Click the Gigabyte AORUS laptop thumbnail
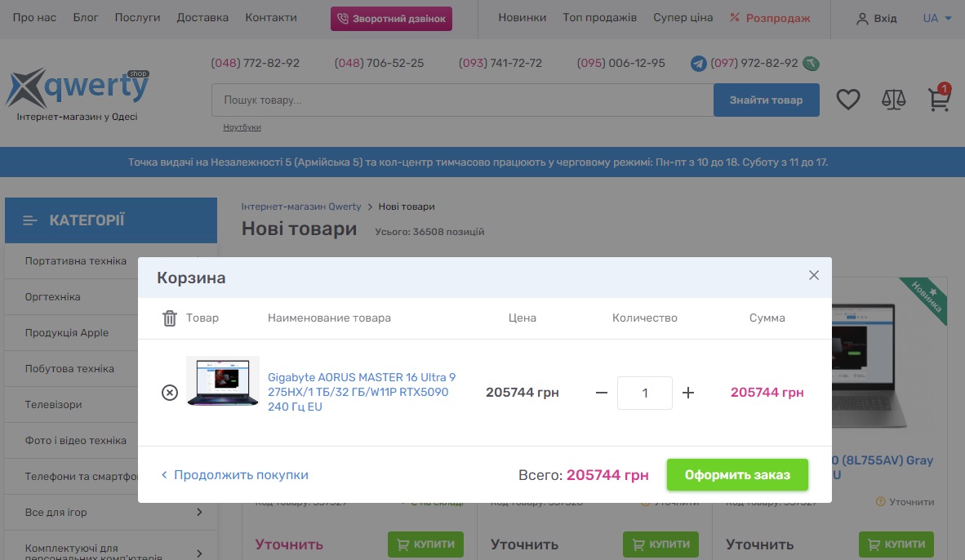The height and width of the screenshot is (560, 965). [222, 380]
